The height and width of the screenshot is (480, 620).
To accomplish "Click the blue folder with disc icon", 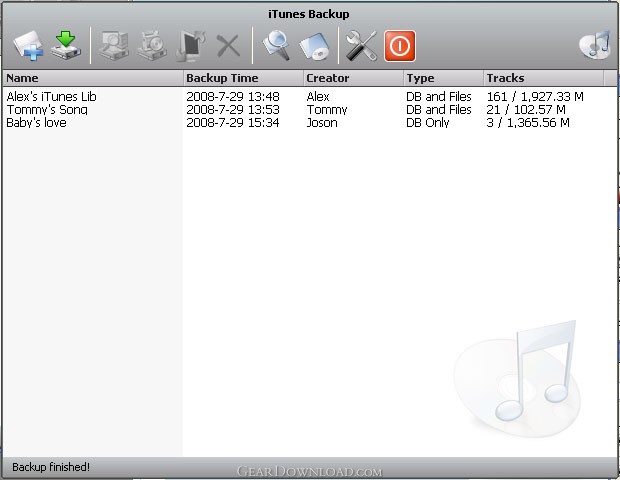I will [314, 46].
